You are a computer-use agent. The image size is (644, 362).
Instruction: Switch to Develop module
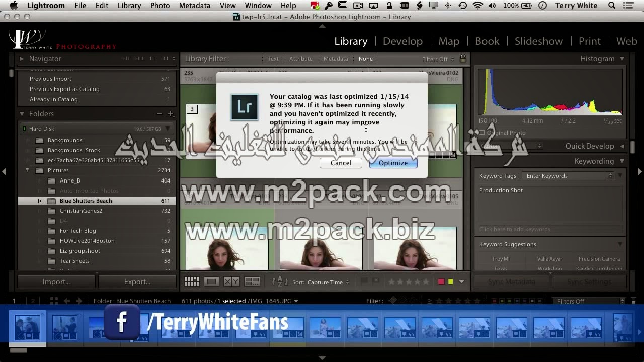point(403,41)
